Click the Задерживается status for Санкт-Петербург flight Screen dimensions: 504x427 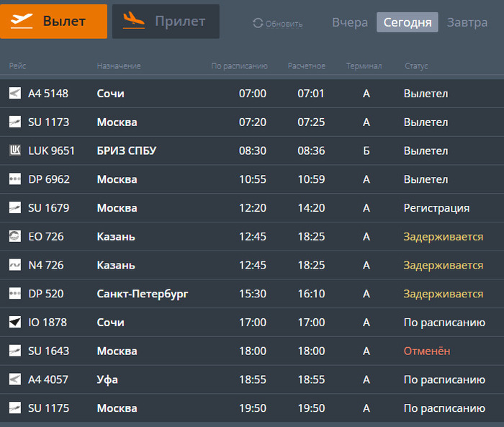pos(444,294)
